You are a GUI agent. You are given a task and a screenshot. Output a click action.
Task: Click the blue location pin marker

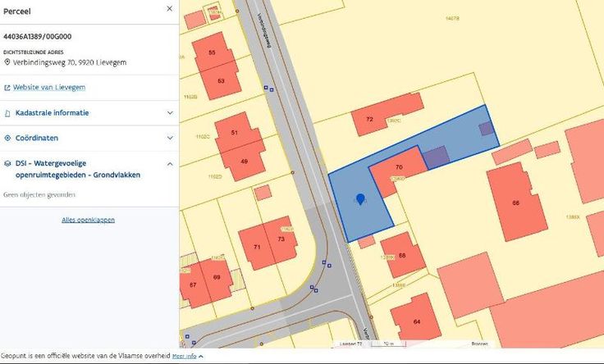pyautogui.click(x=359, y=198)
